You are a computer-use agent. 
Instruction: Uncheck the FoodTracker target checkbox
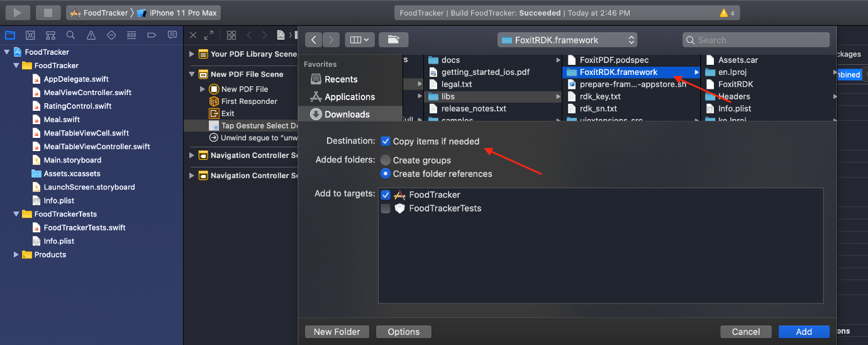386,195
